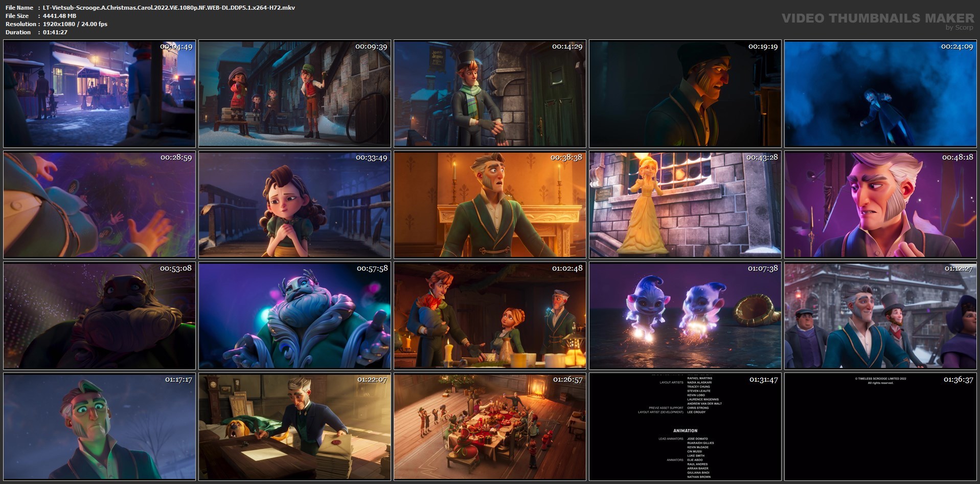Choose the frame captured at 01:17:17
This screenshot has height=484, width=980.
99,427
